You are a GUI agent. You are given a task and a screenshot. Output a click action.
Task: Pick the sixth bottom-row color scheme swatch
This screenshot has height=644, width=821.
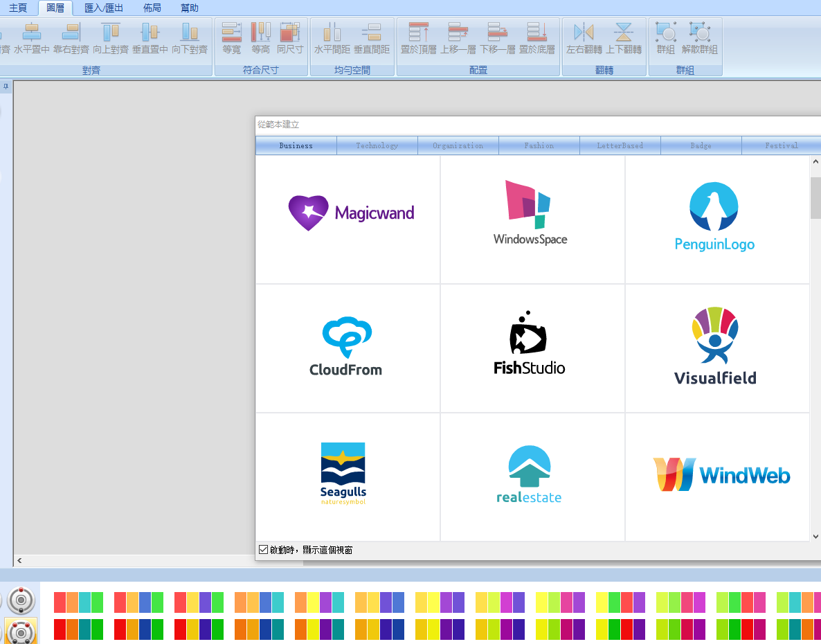tap(379, 629)
